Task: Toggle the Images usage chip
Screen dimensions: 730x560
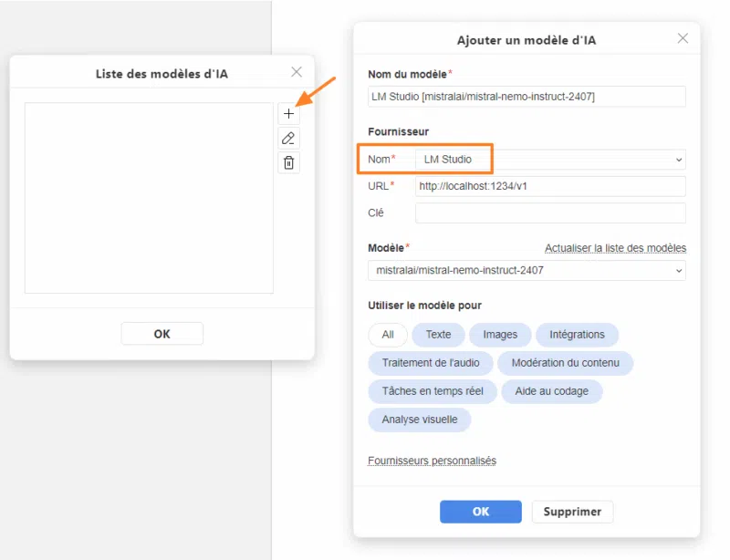Action: point(500,335)
